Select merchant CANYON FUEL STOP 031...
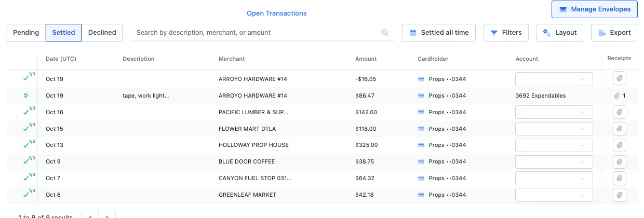Screen dimensions: 644x218 (x=255, y=178)
